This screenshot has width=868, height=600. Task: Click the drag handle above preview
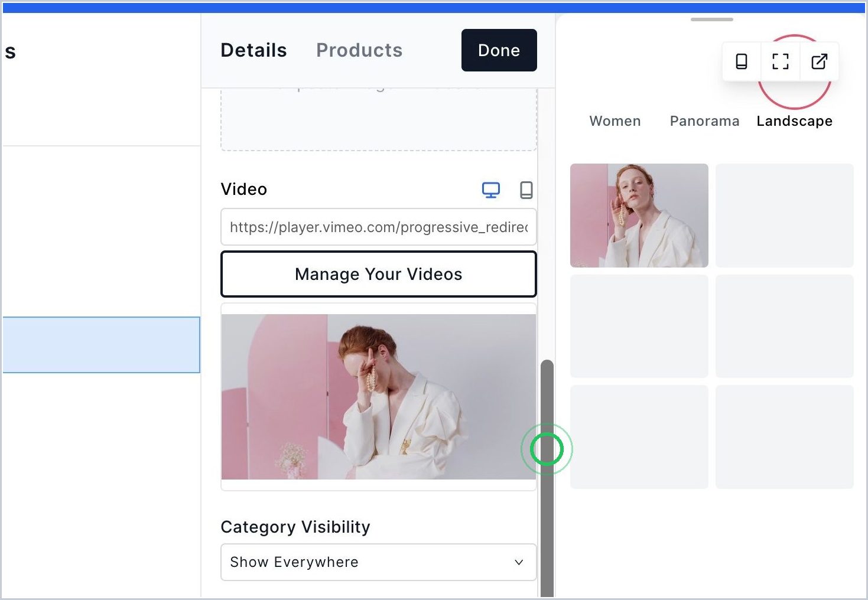[x=712, y=19]
